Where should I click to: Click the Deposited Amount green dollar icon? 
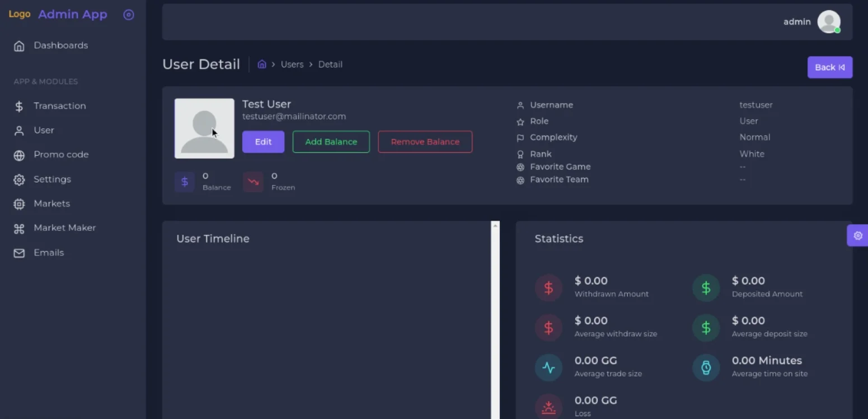click(x=706, y=288)
